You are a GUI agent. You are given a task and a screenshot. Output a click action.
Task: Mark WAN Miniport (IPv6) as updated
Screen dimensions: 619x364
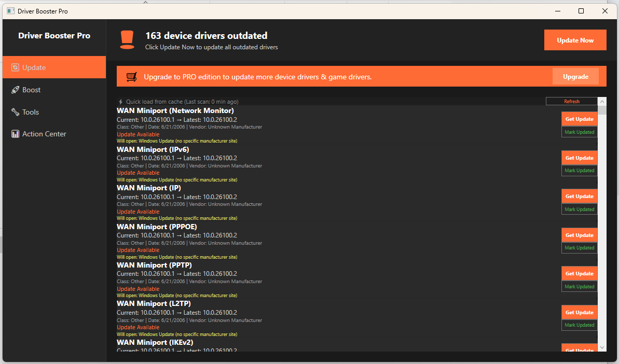click(579, 171)
